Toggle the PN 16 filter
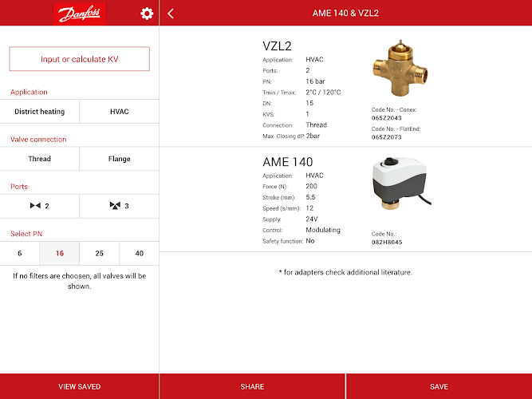The height and width of the screenshot is (399, 532). (59, 253)
